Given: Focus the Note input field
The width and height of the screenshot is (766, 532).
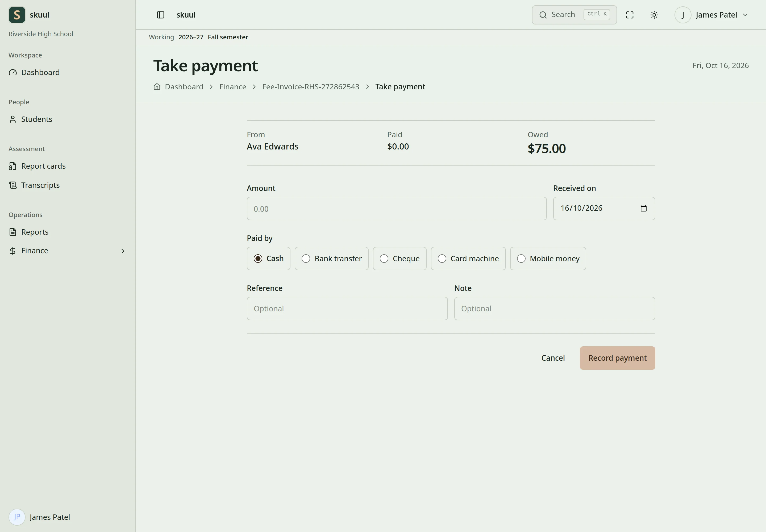Looking at the screenshot, I should point(554,309).
